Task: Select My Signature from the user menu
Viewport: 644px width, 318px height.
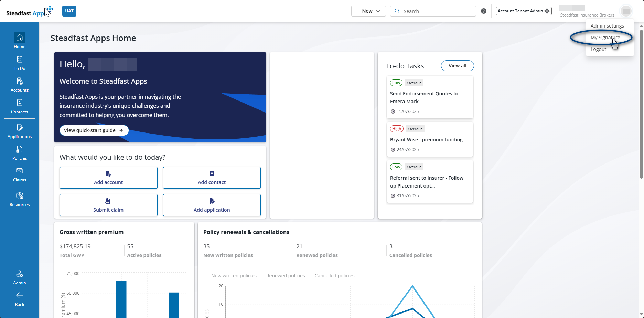Action: coord(605,38)
